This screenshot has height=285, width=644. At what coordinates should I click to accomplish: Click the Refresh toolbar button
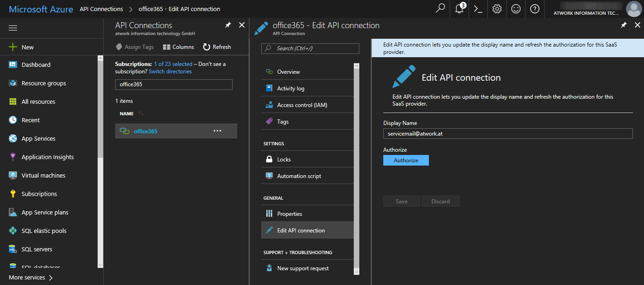pos(217,47)
